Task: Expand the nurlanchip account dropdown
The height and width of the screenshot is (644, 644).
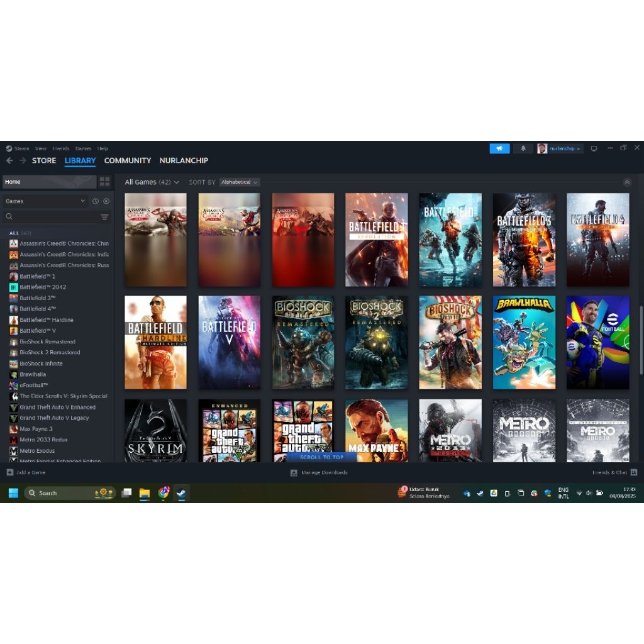Action: click(x=564, y=148)
